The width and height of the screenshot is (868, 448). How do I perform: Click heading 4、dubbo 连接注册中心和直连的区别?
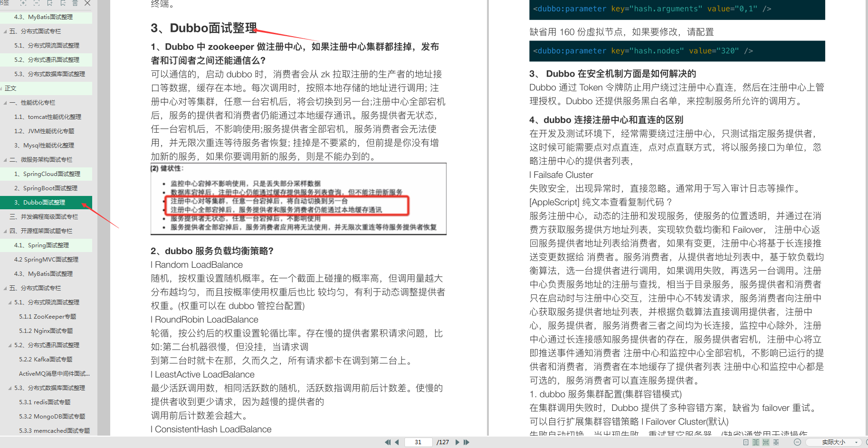tap(606, 120)
